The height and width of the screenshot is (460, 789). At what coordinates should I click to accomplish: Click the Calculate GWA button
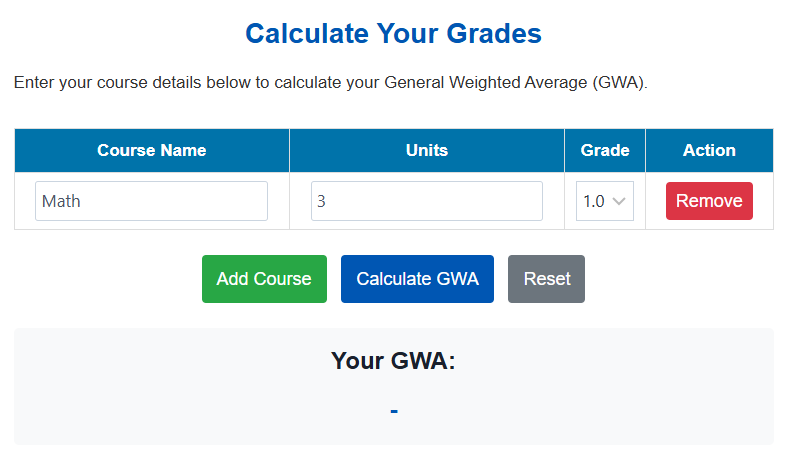pyautogui.click(x=417, y=279)
